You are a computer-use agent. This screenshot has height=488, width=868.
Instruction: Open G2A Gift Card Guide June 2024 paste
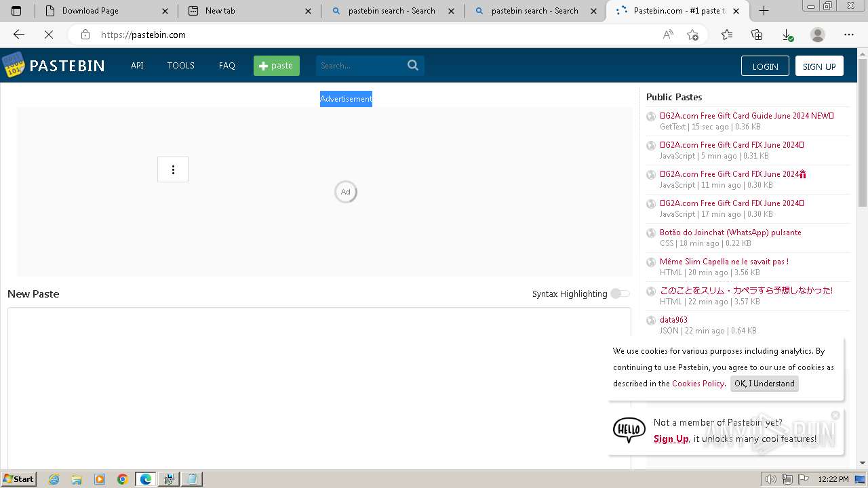click(x=747, y=116)
